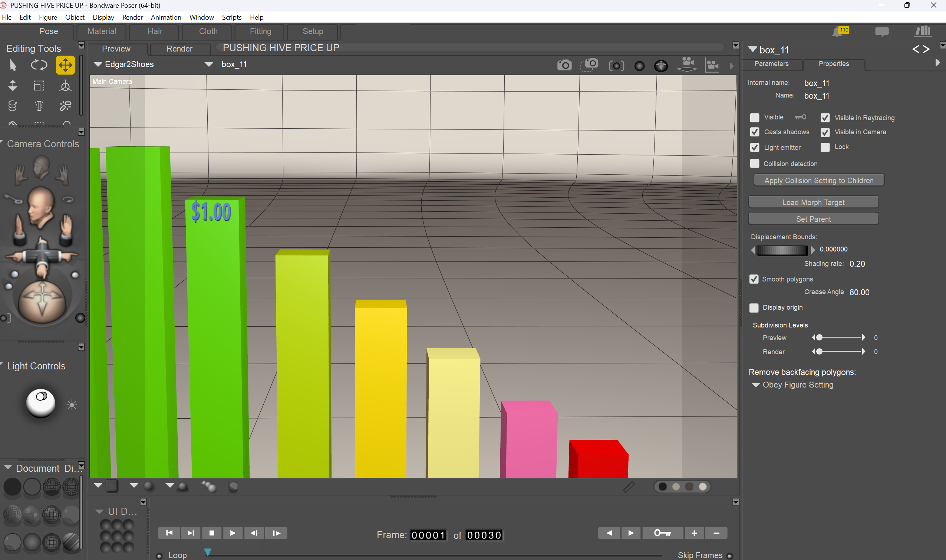Select the face camera head icon

(41, 167)
